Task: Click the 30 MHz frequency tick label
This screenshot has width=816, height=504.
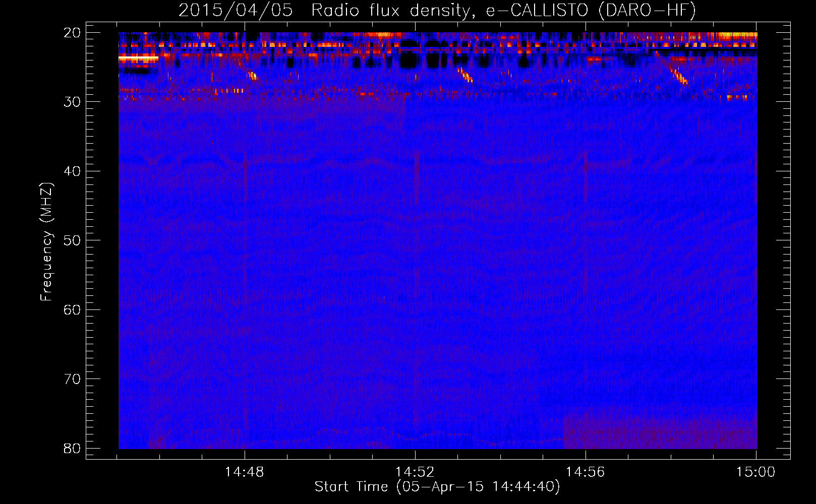Action: [x=72, y=102]
